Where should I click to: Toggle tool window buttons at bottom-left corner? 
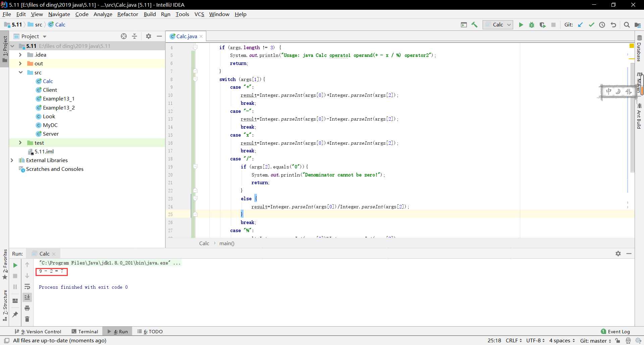click(x=7, y=341)
